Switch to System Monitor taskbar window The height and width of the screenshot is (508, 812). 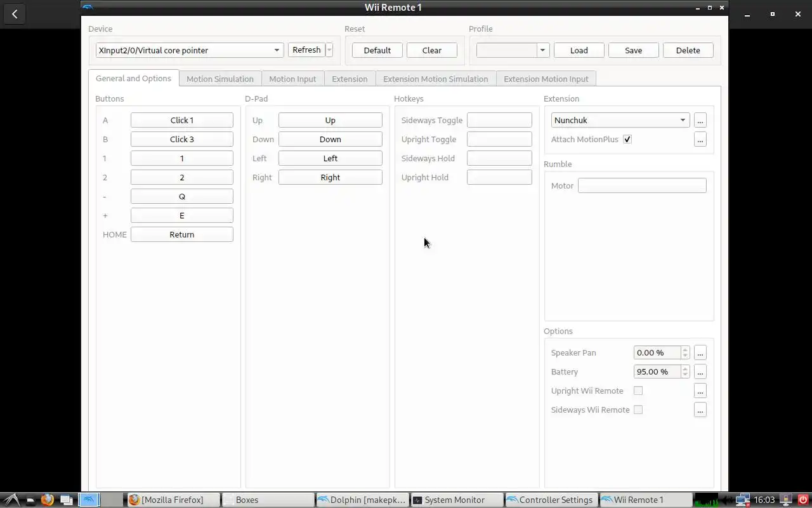coord(456,500)
